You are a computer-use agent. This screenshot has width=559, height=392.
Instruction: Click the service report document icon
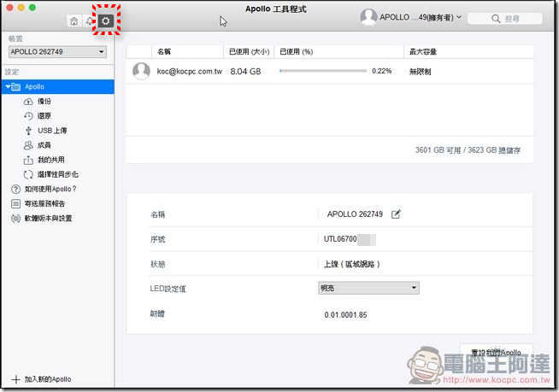15,204
